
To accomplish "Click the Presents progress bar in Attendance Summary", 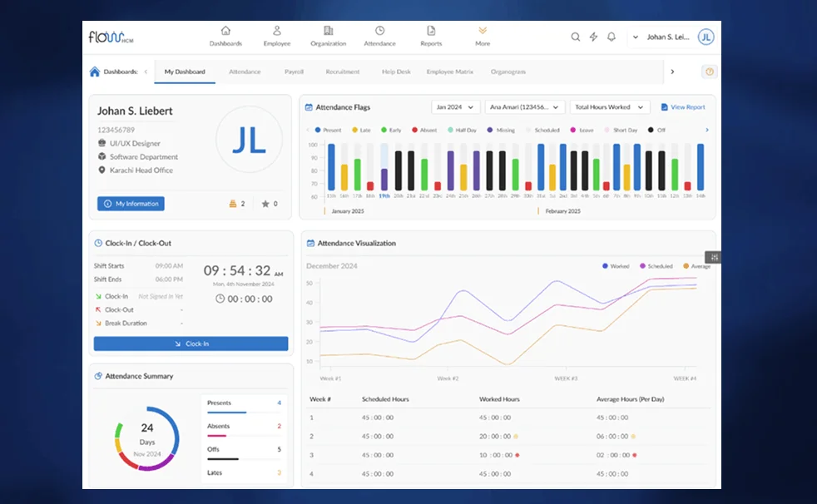I will pos(227,412).
